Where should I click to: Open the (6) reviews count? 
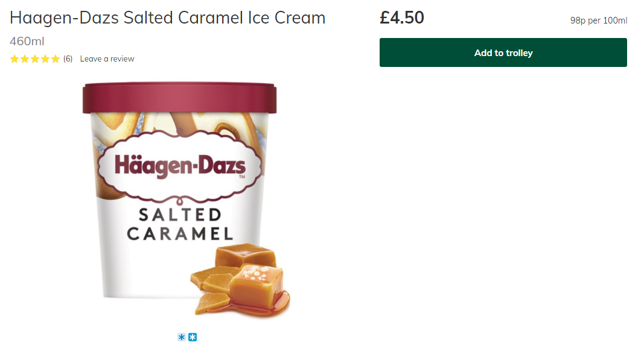coord(68,58)
